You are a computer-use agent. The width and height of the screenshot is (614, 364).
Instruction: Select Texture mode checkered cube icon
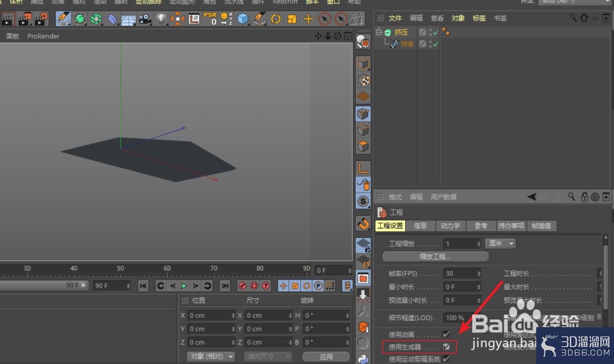(363, 80)
